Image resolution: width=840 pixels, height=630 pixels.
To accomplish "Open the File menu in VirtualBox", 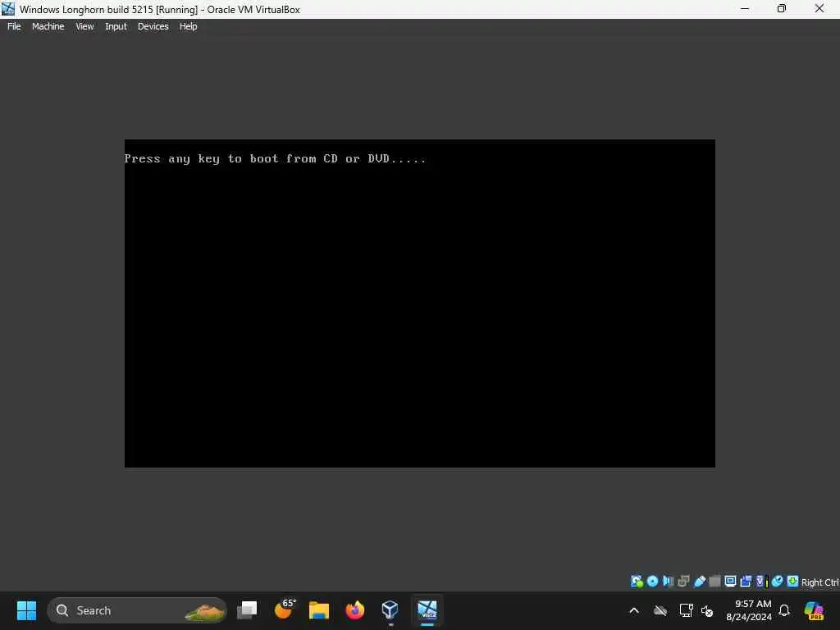I will point(14,26).
